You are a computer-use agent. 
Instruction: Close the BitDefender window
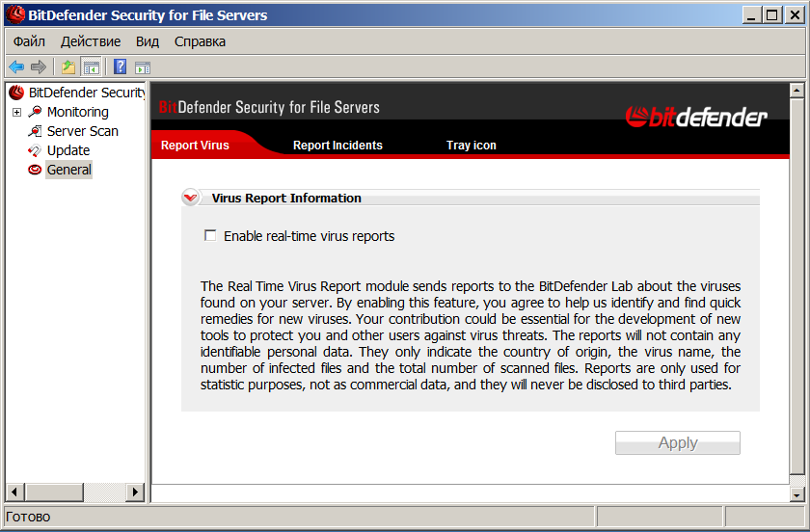coord(795,15)
